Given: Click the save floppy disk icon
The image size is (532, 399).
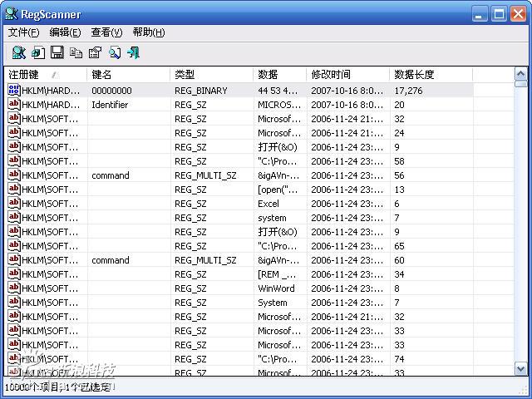Looking at the screenshot, I should [57, 52].
